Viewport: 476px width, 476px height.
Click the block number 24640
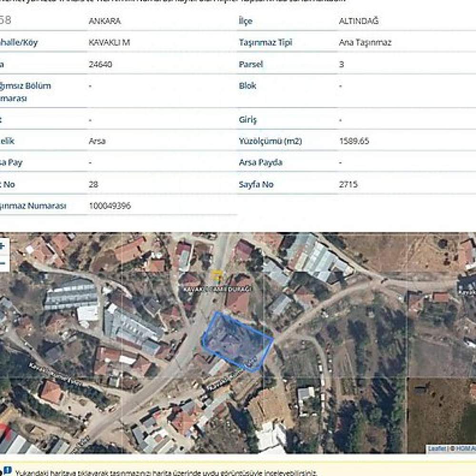pos(100,64)
